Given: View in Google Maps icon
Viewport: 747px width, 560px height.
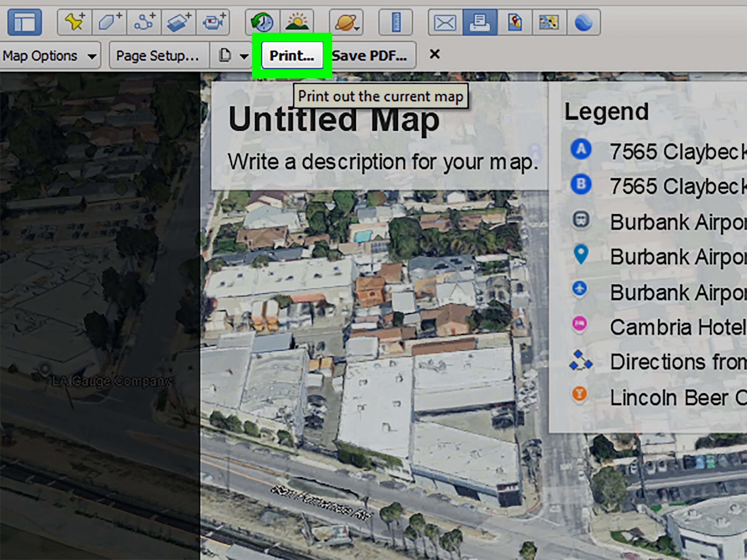Looking at the screenshot, I should pos(515,22).
